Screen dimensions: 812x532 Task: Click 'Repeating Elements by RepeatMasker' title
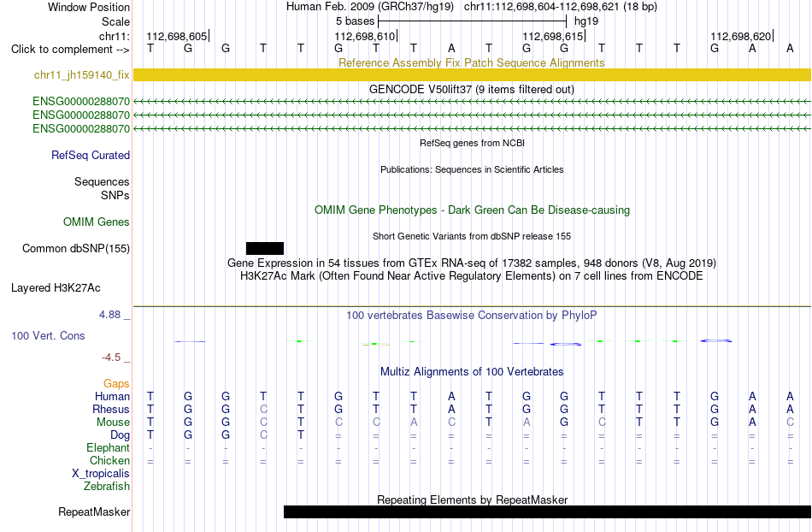tap(473, 499)
